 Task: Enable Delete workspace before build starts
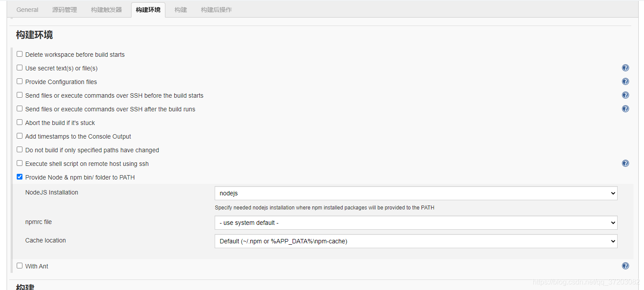point(19,53)
